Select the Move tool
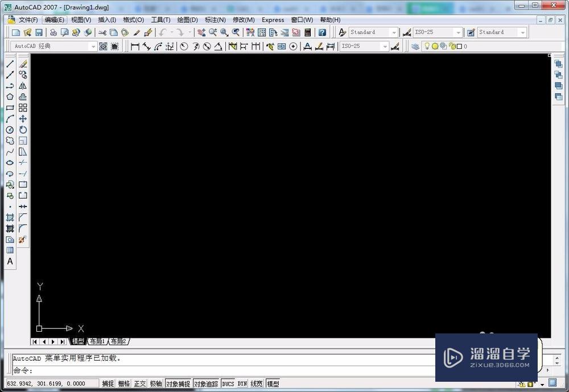The height and width of the screenshot is (392, 569). pos(23,118)
